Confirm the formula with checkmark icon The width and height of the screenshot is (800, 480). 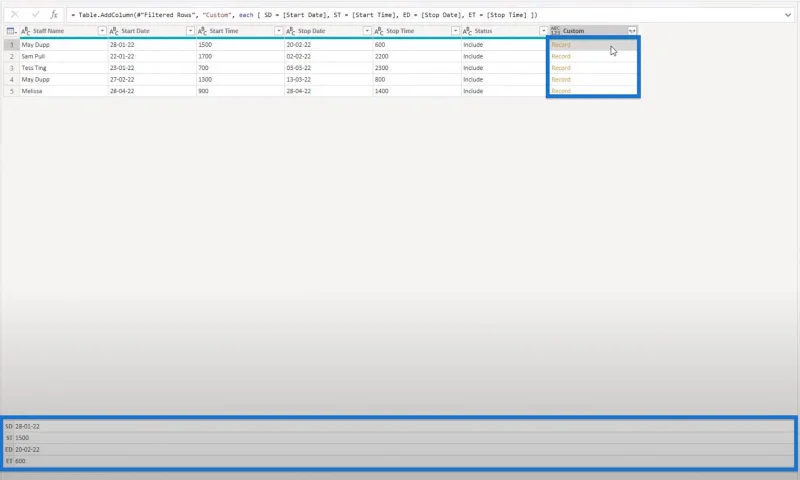coord(35,15)
